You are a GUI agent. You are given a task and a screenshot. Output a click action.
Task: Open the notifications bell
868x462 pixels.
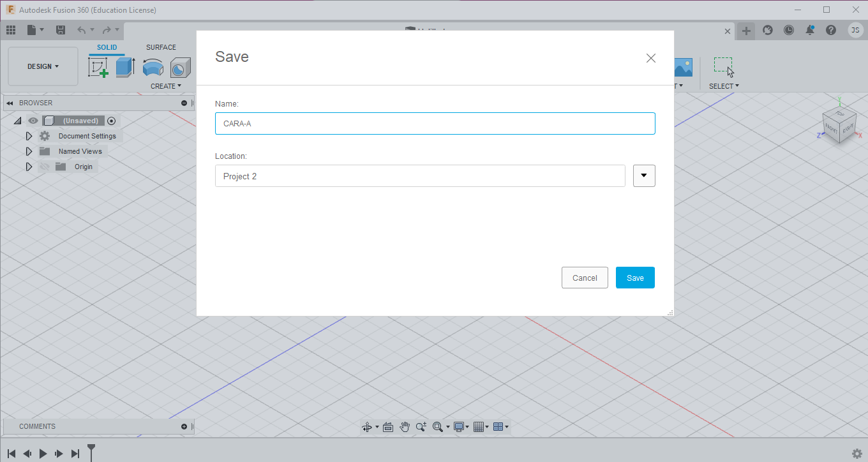pos(810,30)
